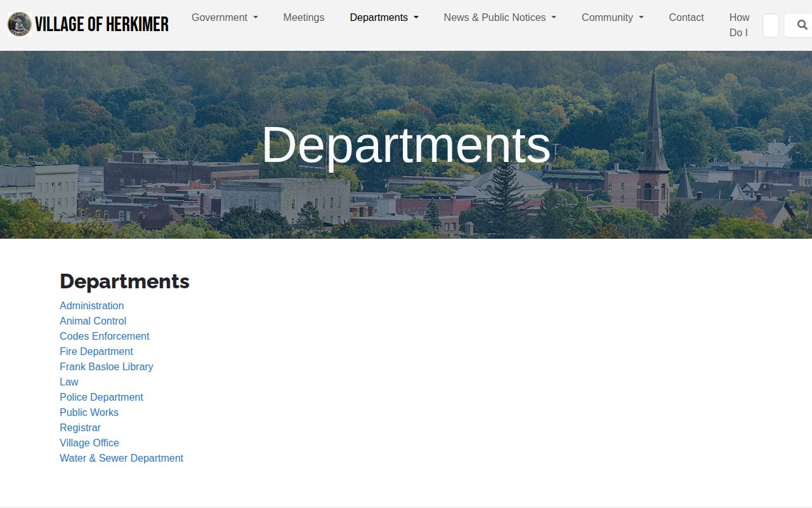The width and height of the screenshot is (812, 508).
Task: Click the search input field in the navbar
Action: coord(770,25)
